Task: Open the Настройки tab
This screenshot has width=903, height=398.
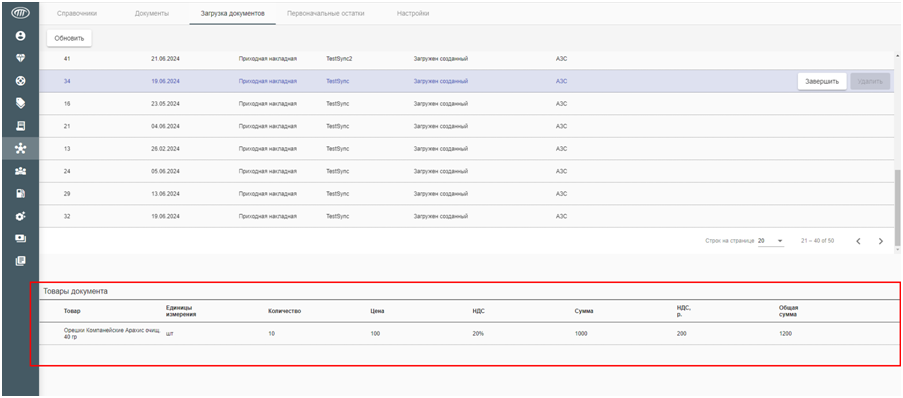Action: (x=413, y=13)
